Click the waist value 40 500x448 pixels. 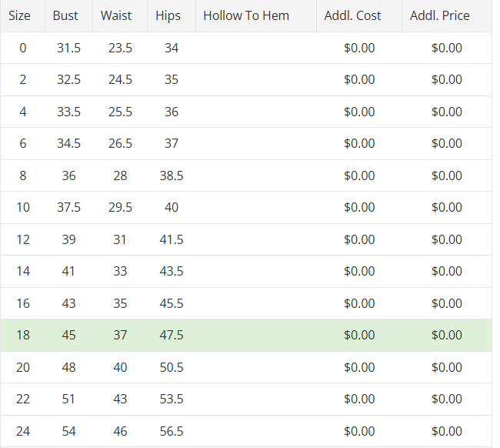click(x=120, y=367)
